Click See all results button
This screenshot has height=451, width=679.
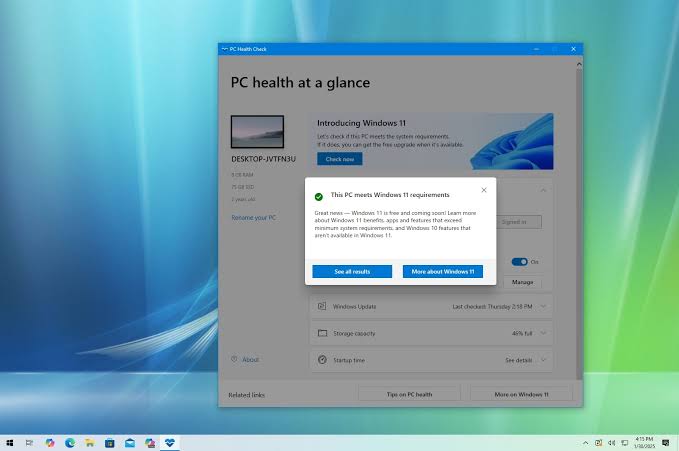(352, 272)
